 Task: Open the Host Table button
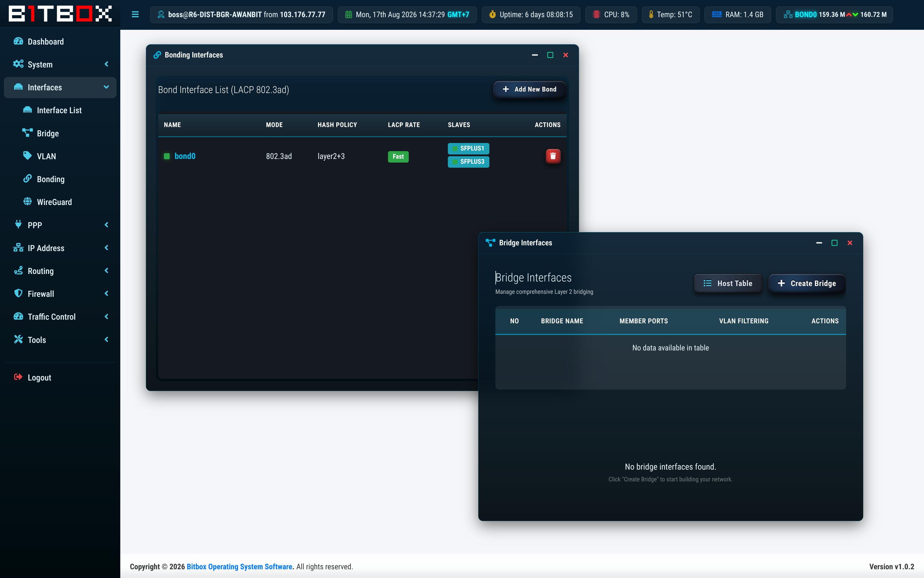728,283
